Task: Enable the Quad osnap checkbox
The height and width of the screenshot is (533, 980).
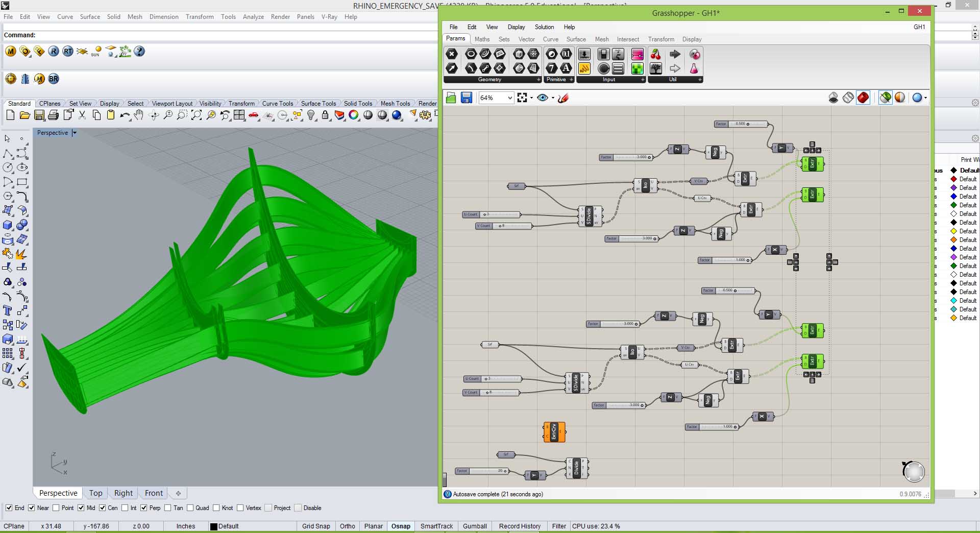Action: (190, 508)
